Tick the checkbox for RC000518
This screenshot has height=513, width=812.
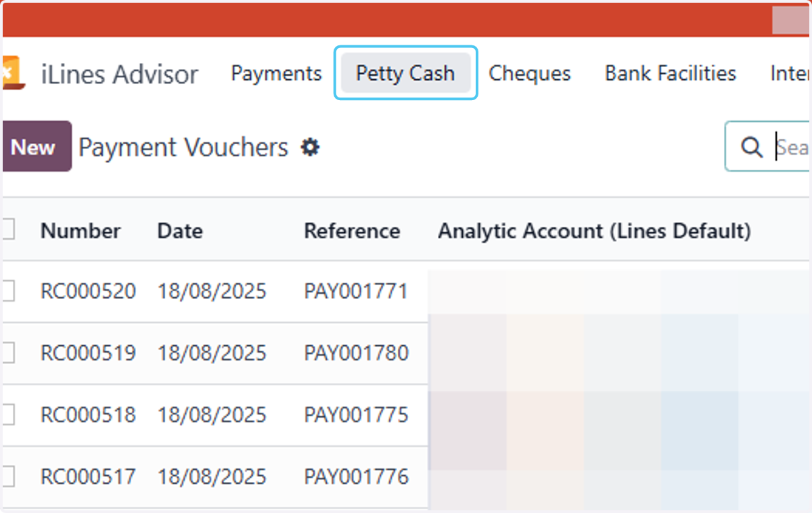pos(8,414)
